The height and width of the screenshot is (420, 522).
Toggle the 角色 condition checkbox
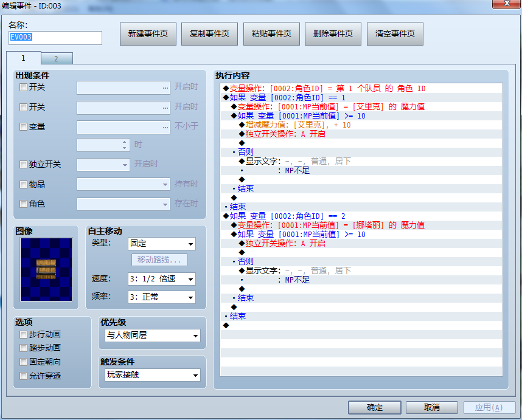point(23,204)
